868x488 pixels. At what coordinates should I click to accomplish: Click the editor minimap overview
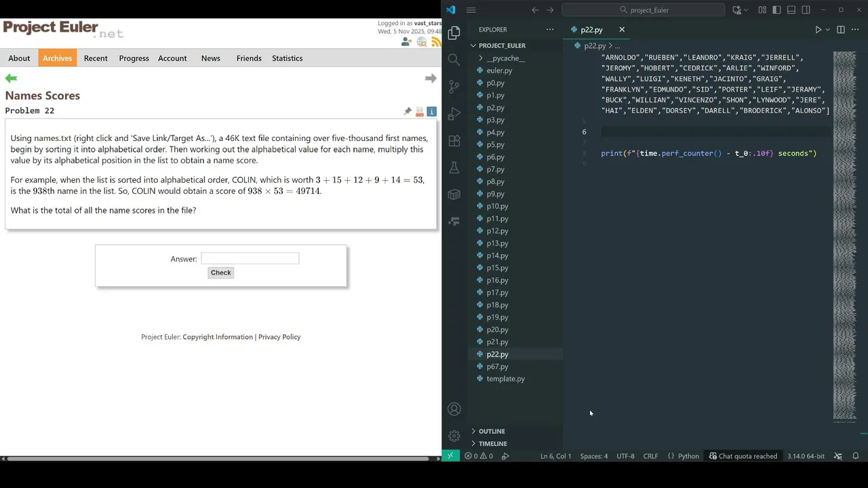(845, 236)
